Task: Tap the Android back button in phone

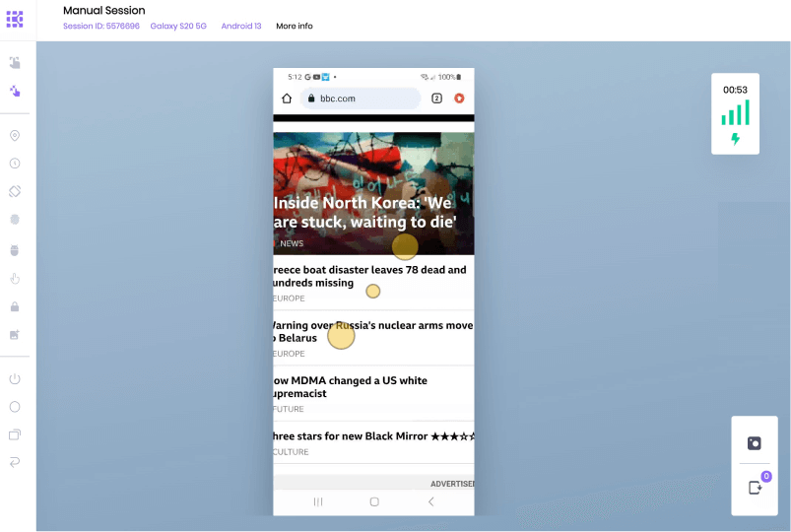Action: (x=430, y=501)
